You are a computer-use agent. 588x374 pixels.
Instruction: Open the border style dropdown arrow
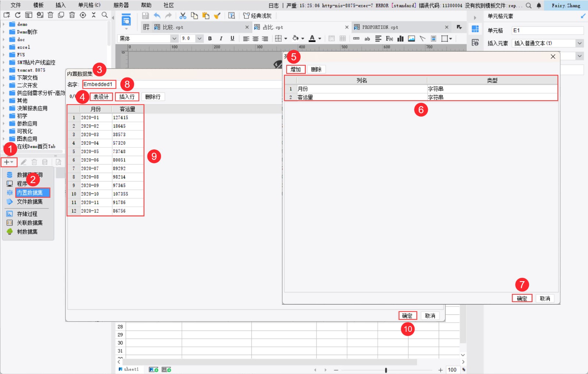(286, 39)
